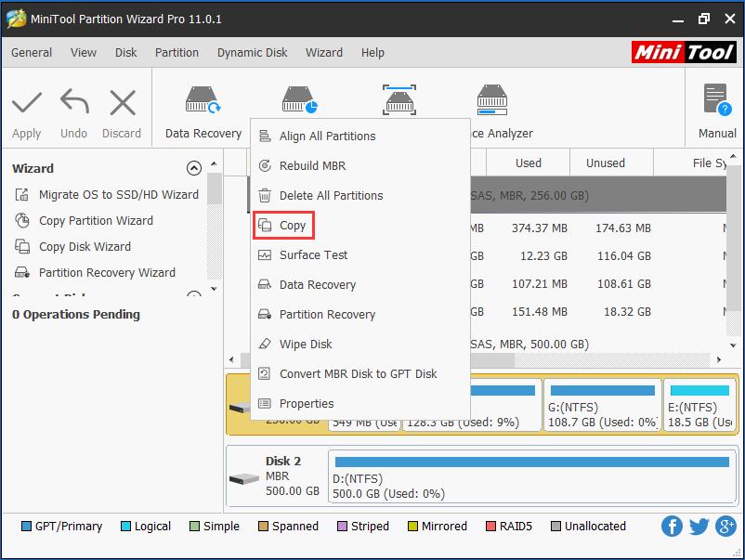Click the sidebar scroll down arrow
745x560 pixels.
pyautogui.click(x=215, y=289)
